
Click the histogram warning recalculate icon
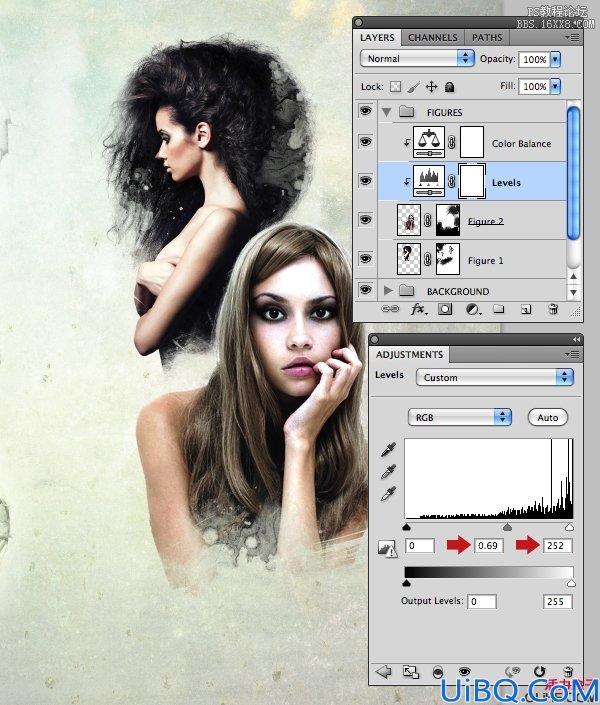[x=387, y=548]
